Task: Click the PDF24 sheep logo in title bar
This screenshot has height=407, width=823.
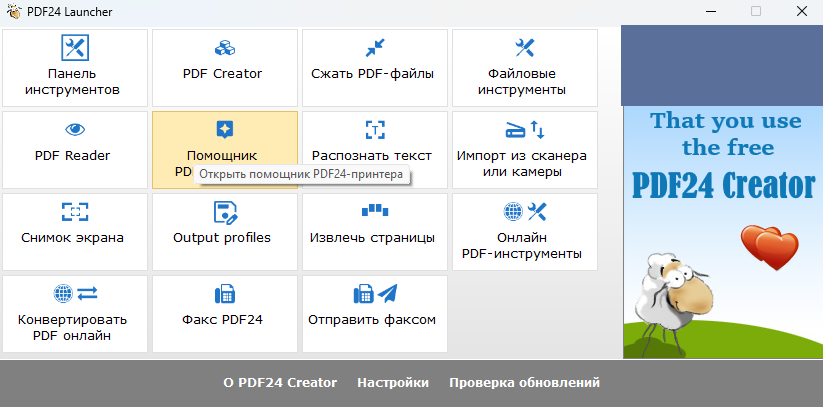Action: point(14,11)
